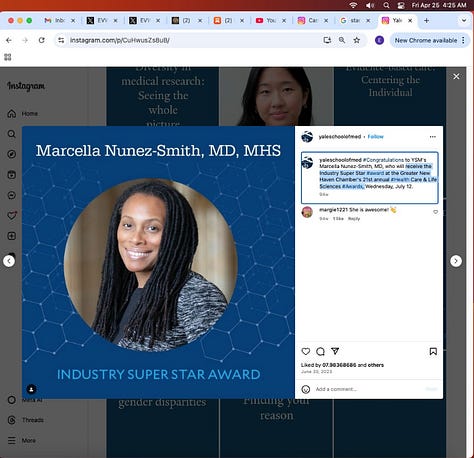474x458 pixels.
Task: Open Chrome zoom magnifier icon in address bar
Action: tap(342, 40)
